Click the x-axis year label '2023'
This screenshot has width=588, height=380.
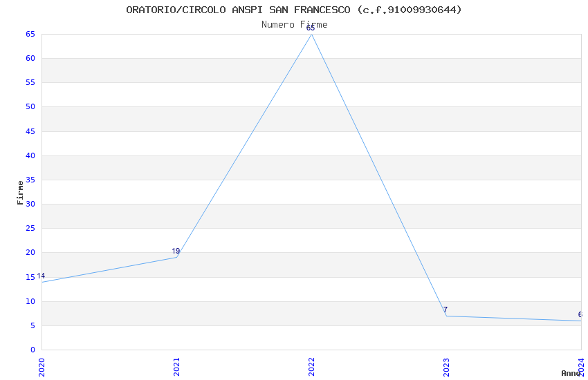tap(446, 368)
